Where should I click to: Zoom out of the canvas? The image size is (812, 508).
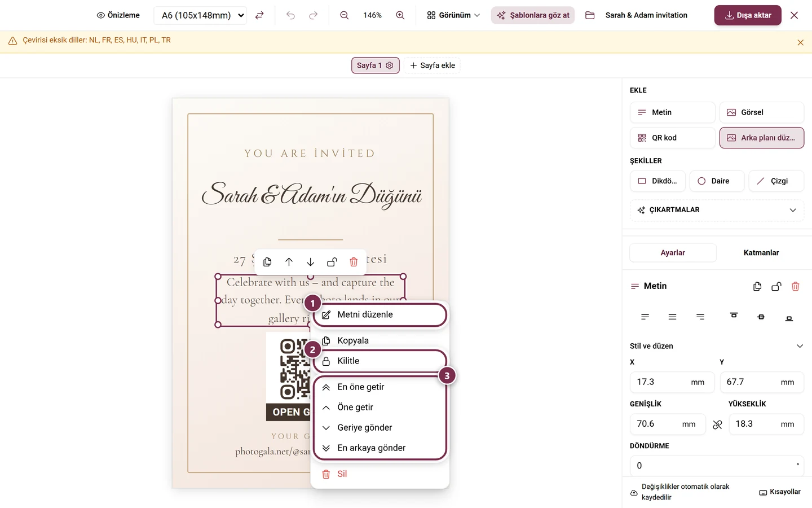pyautogui.click(x=344, y=15)
